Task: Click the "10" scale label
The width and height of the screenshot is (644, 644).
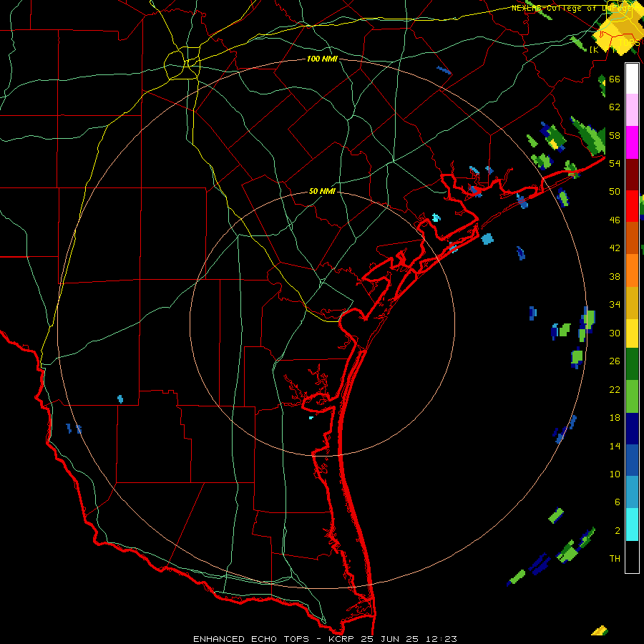Action: (x=615, y=474)
